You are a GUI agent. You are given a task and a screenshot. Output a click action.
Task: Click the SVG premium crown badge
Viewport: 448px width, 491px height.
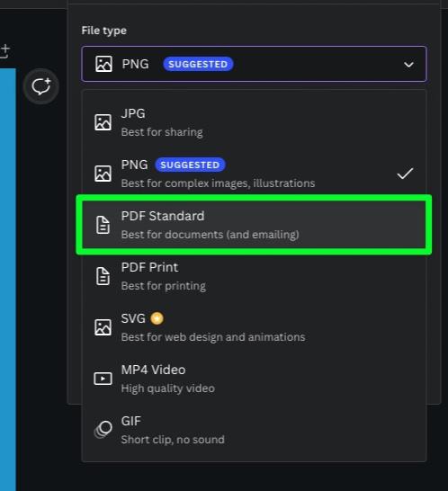157,318
